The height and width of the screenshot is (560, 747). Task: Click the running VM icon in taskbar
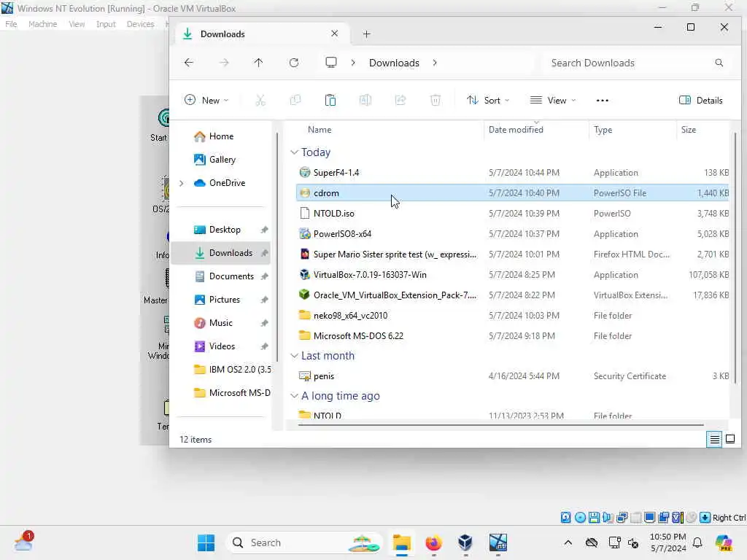[x=498, y=542]
